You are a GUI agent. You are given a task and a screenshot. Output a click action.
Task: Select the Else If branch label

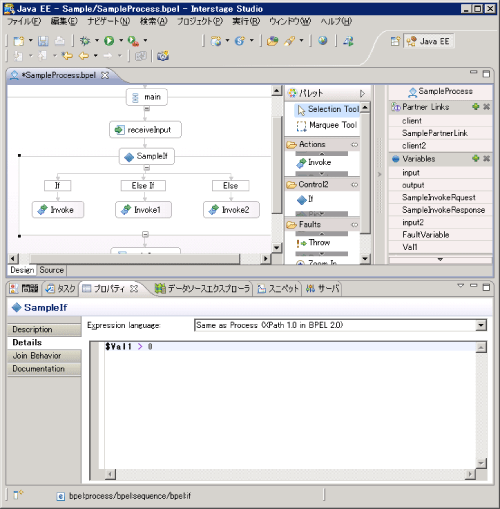point(143,186)
